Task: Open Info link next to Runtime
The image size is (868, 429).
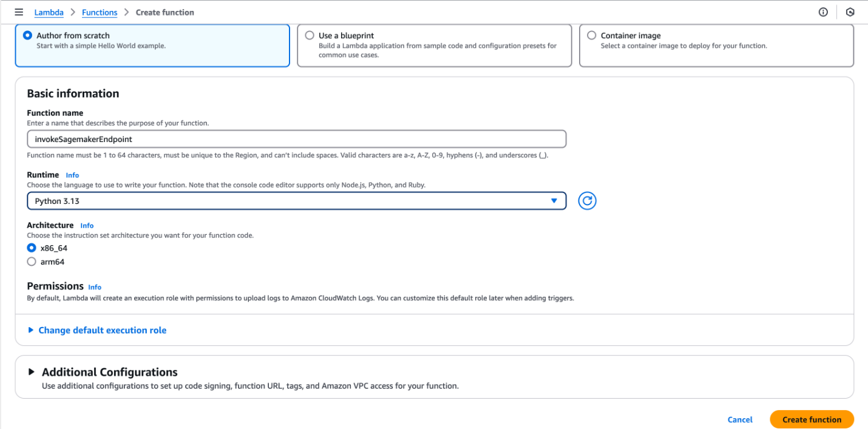Action: click(72, 175)
